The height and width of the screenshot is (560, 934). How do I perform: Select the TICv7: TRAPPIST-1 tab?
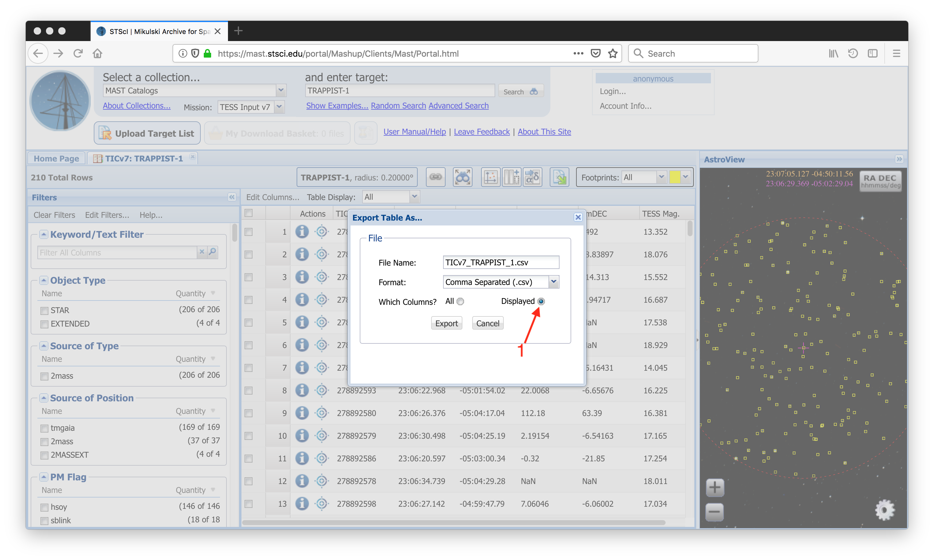143,158
